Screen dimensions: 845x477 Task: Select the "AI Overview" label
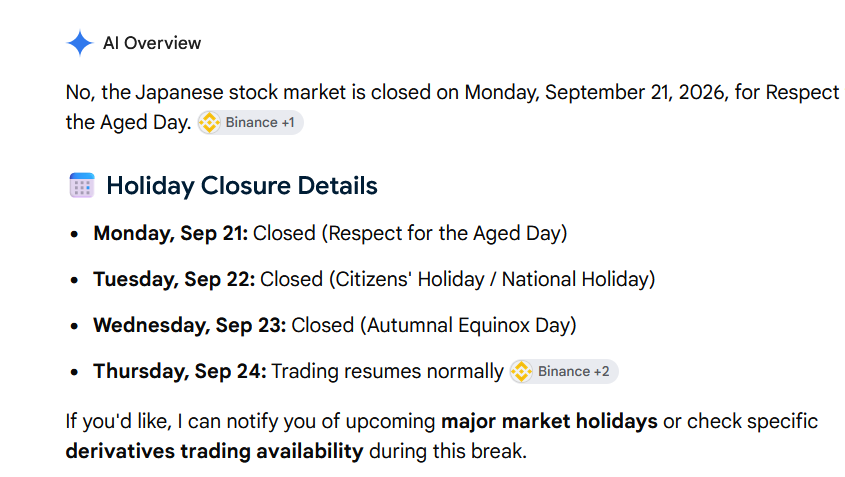[152, 43]
